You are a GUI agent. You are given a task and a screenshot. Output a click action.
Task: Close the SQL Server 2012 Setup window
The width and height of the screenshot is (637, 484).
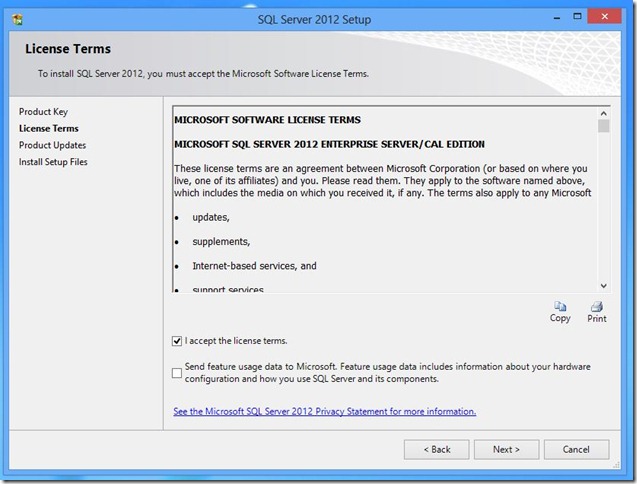click(x=604, y=17)
